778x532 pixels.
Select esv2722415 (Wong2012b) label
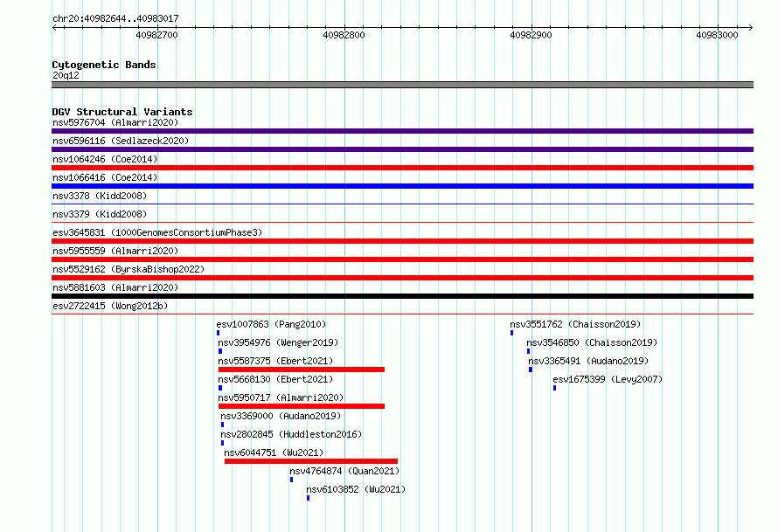coord(110,306)
